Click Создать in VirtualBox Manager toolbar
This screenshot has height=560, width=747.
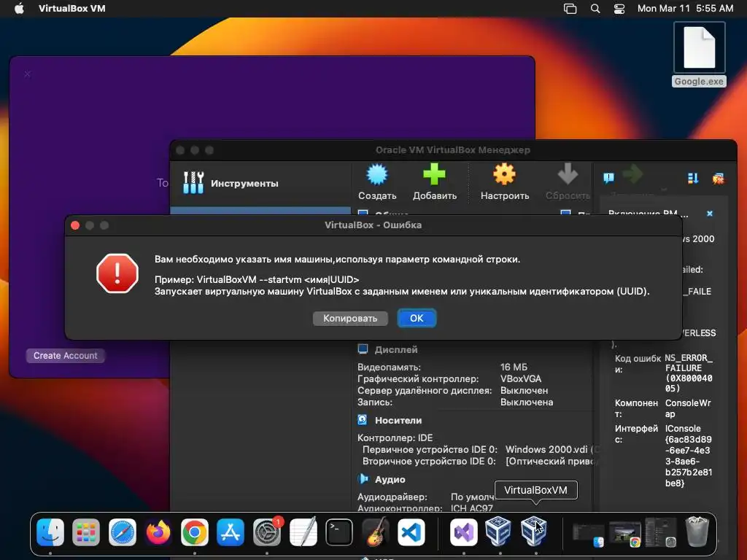[377, 182]
